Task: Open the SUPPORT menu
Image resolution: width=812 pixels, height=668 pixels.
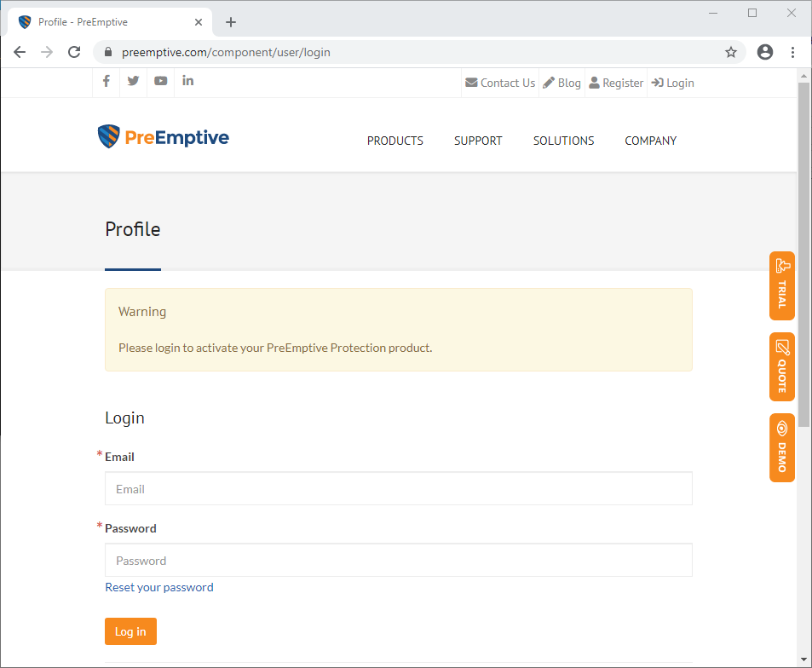Action: (x=478, y=141)
